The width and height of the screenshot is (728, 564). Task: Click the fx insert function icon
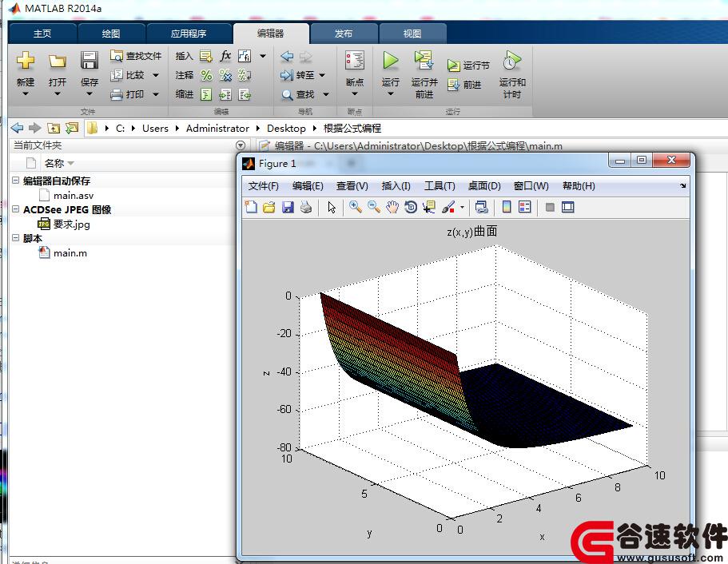tap(225, 56)
